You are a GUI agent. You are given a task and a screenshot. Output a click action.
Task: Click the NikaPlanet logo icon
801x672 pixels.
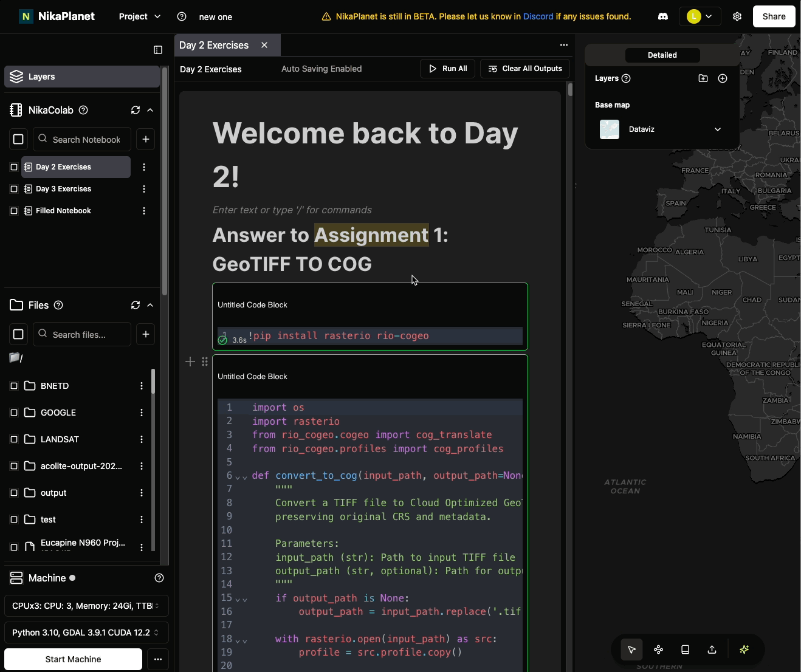(x=26, y=16)
